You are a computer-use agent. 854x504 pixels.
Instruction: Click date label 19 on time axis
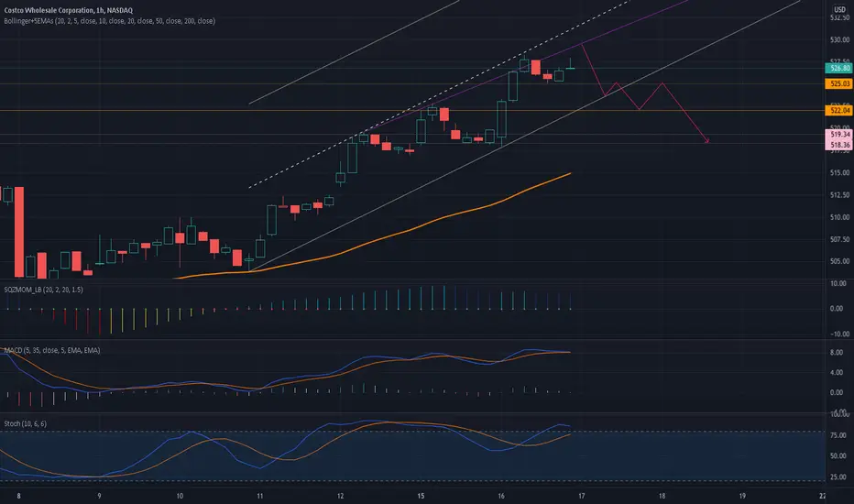(x=742, y=496)
